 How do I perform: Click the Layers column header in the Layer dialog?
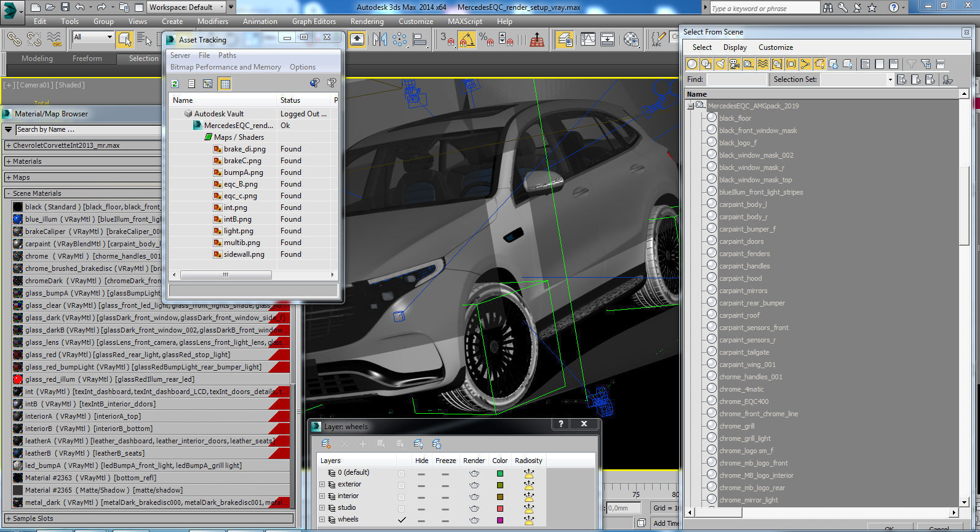point(357,461)
